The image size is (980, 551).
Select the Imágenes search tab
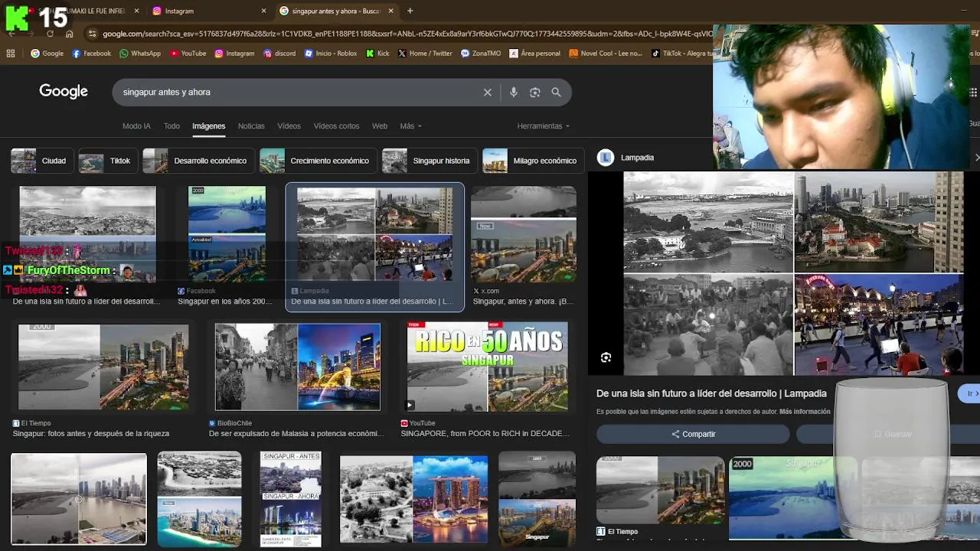click(x=208, y=126)
